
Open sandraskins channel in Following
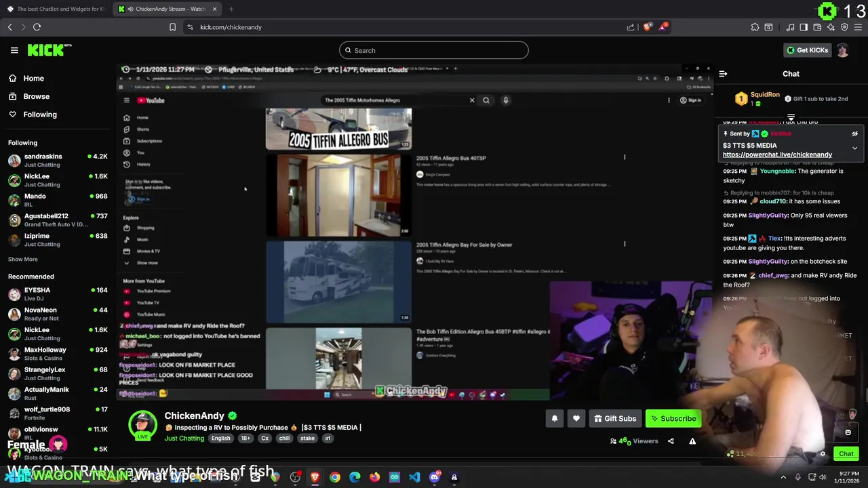(58, 161)
